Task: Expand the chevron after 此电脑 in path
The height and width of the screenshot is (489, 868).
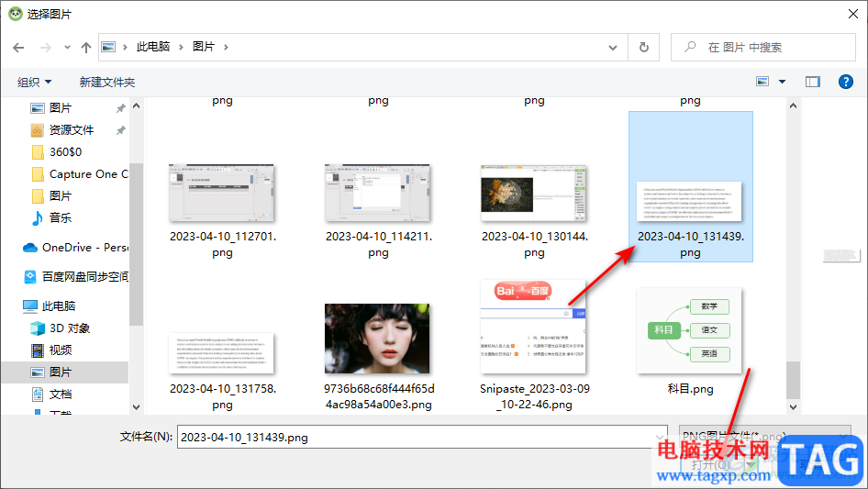Action: (181, 47)
